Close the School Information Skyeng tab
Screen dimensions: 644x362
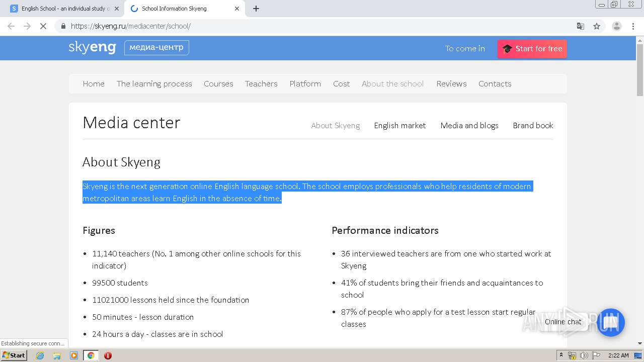pos(237,9)
